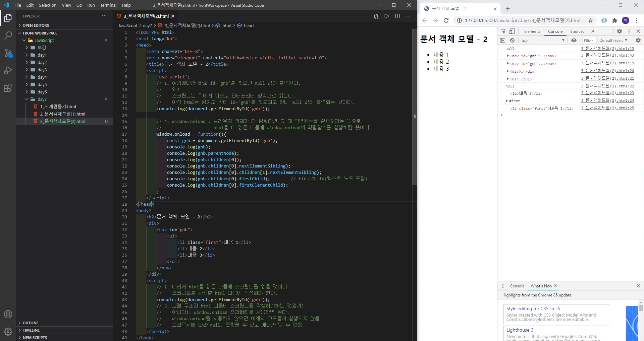Focus the console Filter input
The image size is (644, 341).
pos(589,41)
